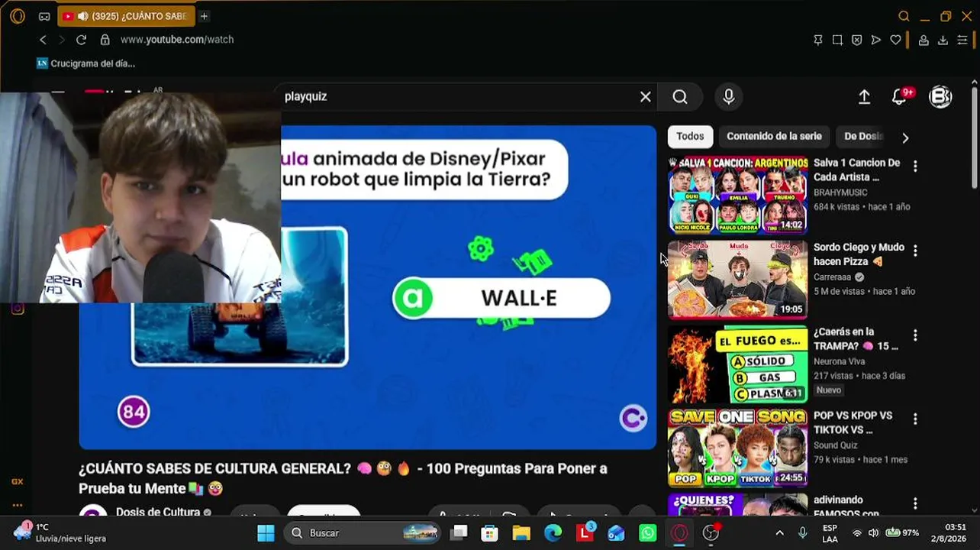
Task: Open the YouTube create upload button
Action: 864,97
